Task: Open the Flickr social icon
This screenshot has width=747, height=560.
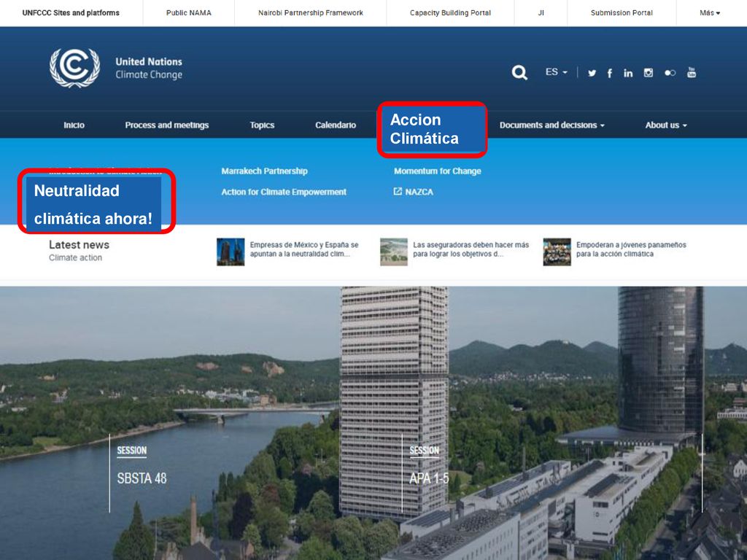Action: point(670,73)
